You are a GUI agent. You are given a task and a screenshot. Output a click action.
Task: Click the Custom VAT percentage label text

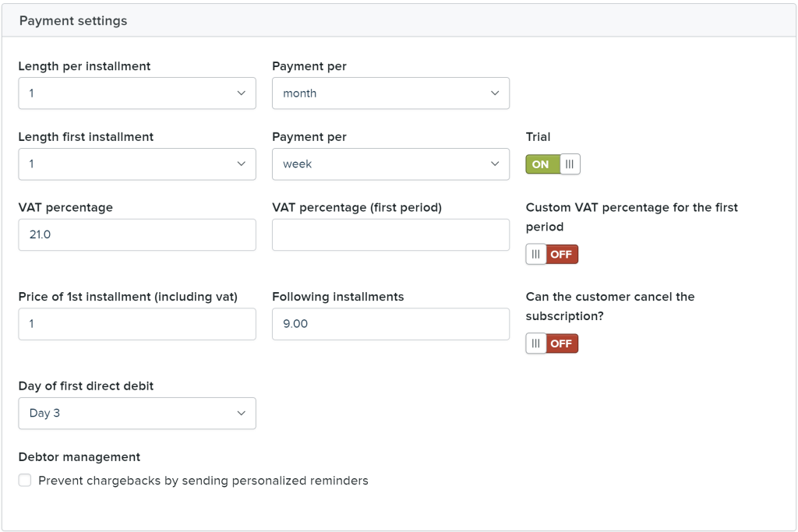631,217
